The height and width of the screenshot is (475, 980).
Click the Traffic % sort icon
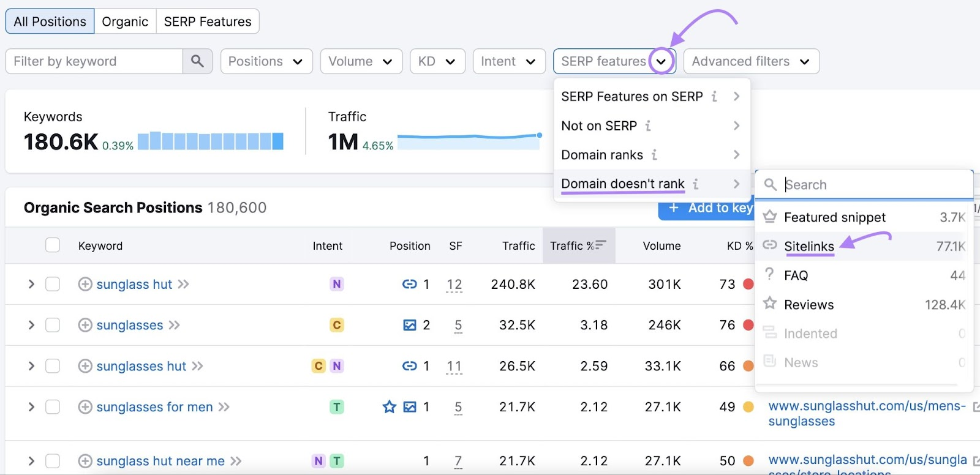(600, 245)
